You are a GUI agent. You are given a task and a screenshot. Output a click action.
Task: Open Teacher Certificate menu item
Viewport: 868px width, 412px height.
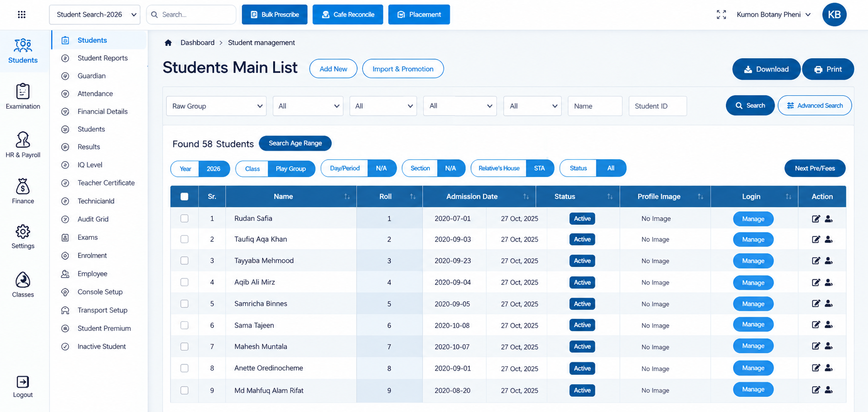pos(106,183)
